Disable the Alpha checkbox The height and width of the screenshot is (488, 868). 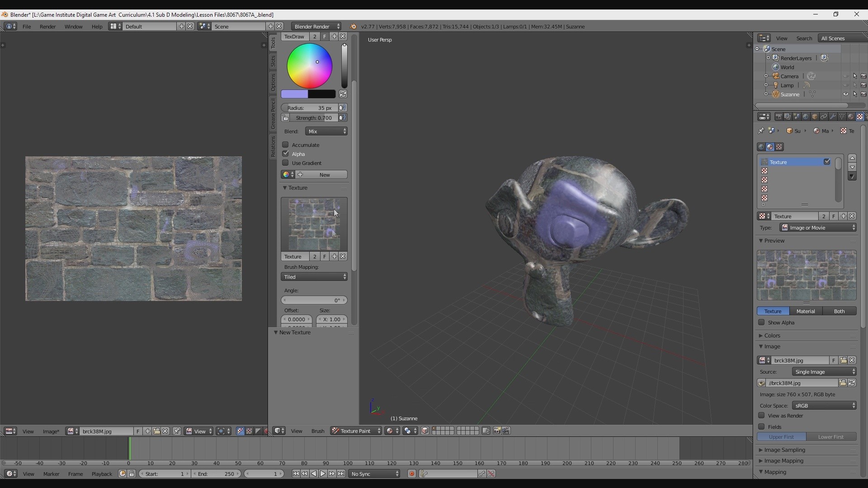[x=285, y=154]
